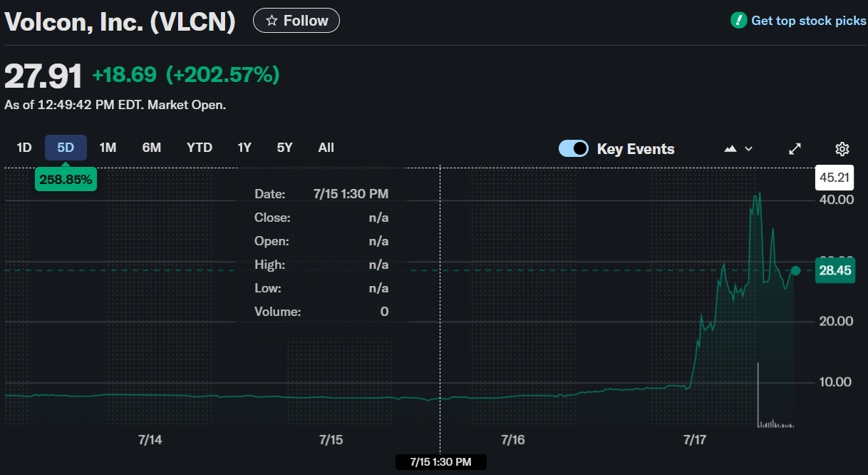
Task: Select the 1Y range tab
Action: [x=244, y=148]
